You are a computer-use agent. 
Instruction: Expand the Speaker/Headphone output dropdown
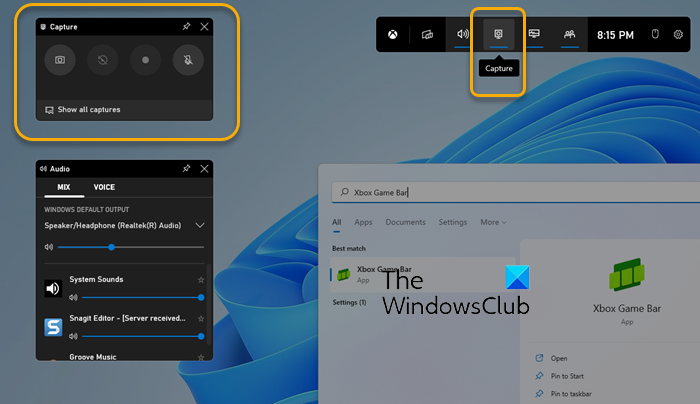coord(200,225)
